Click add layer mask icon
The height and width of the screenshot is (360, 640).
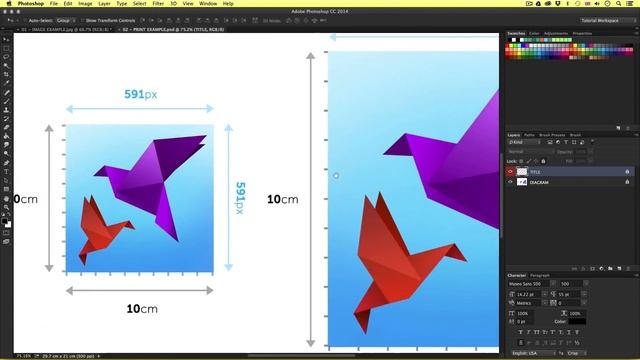coord(592,269)
